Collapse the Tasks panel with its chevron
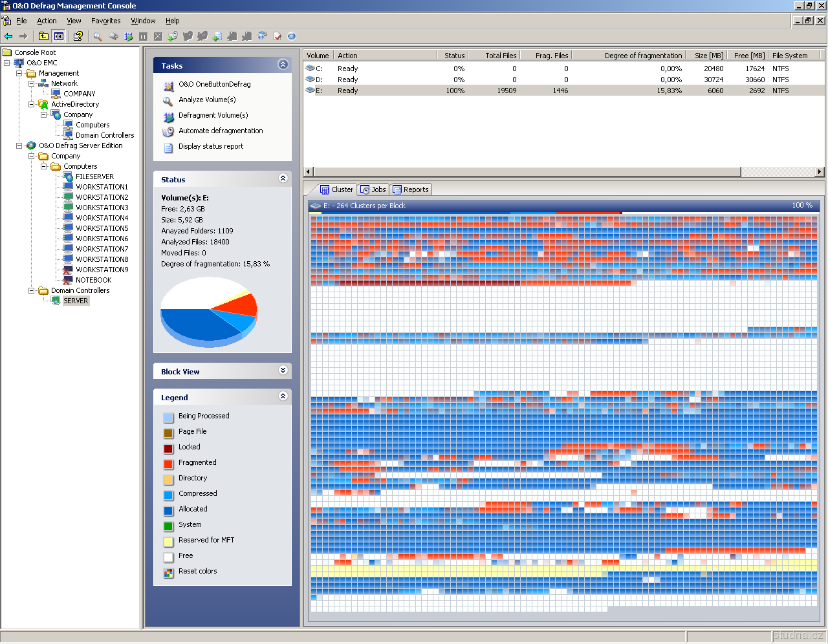Screen dimensions: 828x644 click(283, 64)
